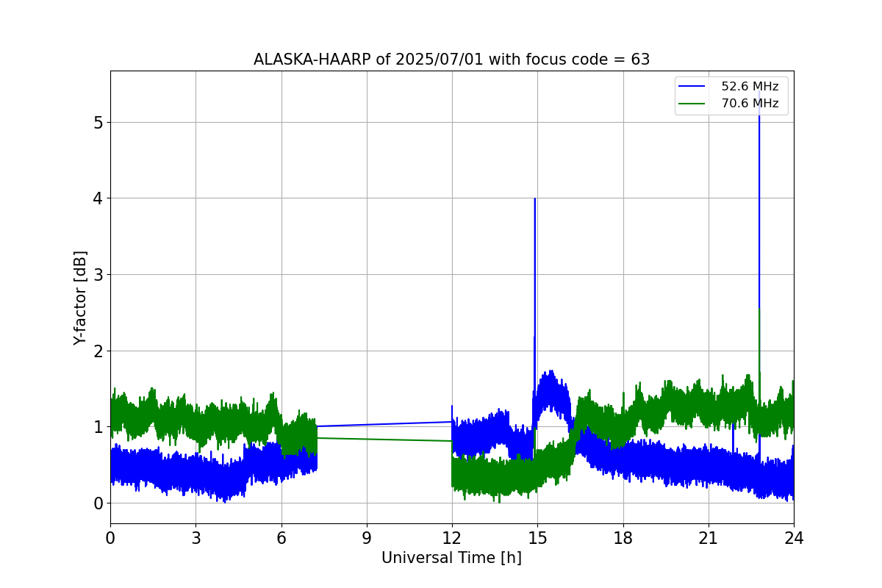Image resolution: width=882 pixels, height=588 pixels.
Task: Click the 'Y-factor [dB]' axis label
Action: coord(80,298)
